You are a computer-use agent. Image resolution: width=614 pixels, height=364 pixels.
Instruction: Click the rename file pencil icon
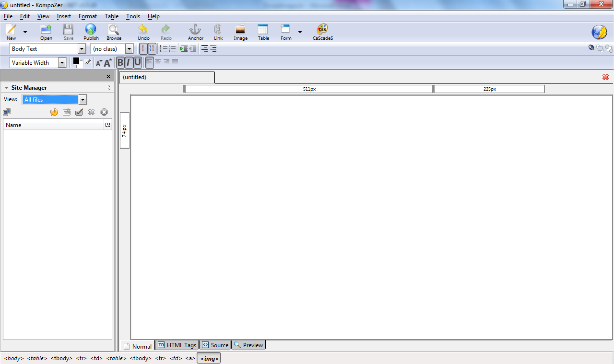[x=79, y=112]
